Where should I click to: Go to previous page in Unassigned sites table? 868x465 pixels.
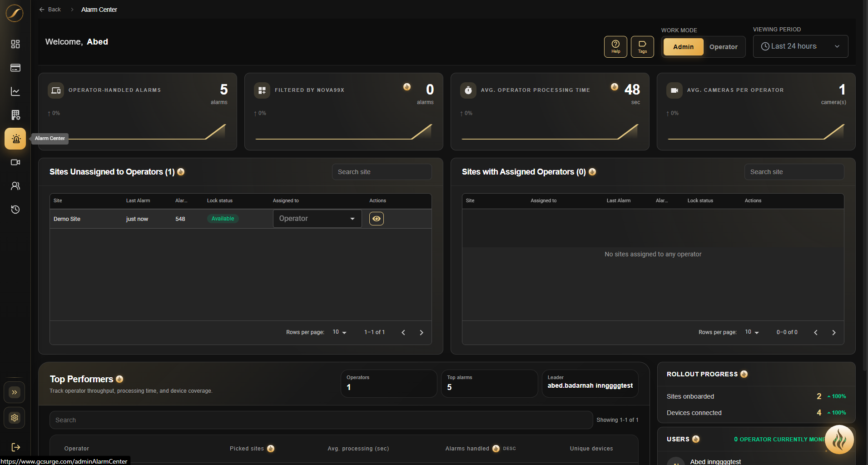(x=403, y=333)
